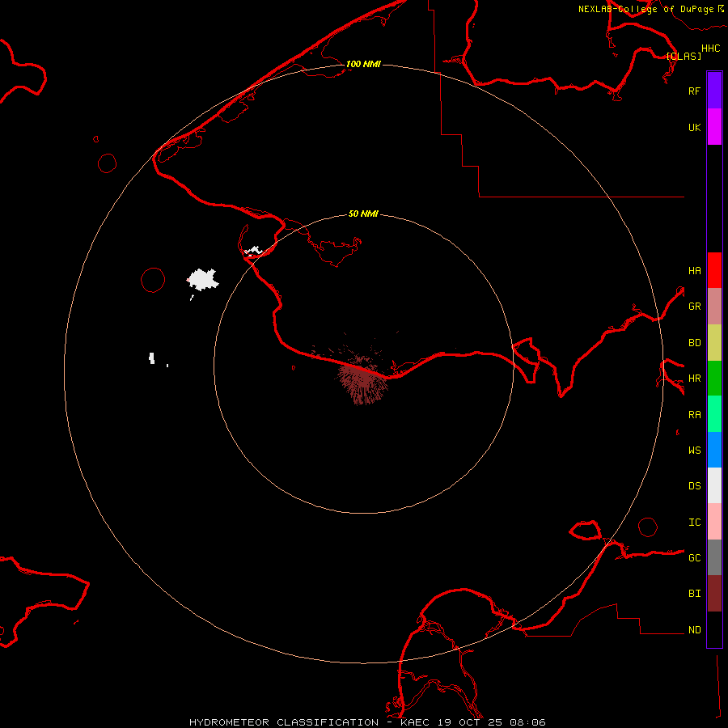The height and width of the screenshot is (728, 728).
Task: Click the small white echo on the coastal spit
Action: 253,252
